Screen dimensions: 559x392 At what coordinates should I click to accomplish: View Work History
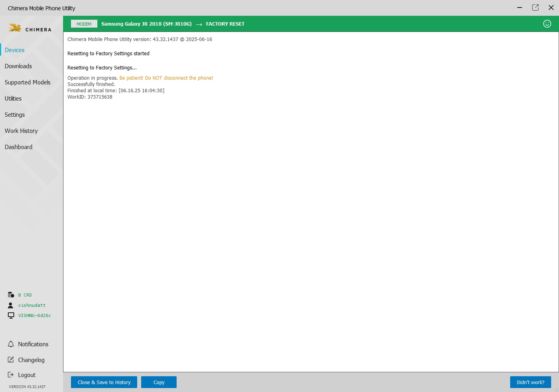click(x=21, y=131)
